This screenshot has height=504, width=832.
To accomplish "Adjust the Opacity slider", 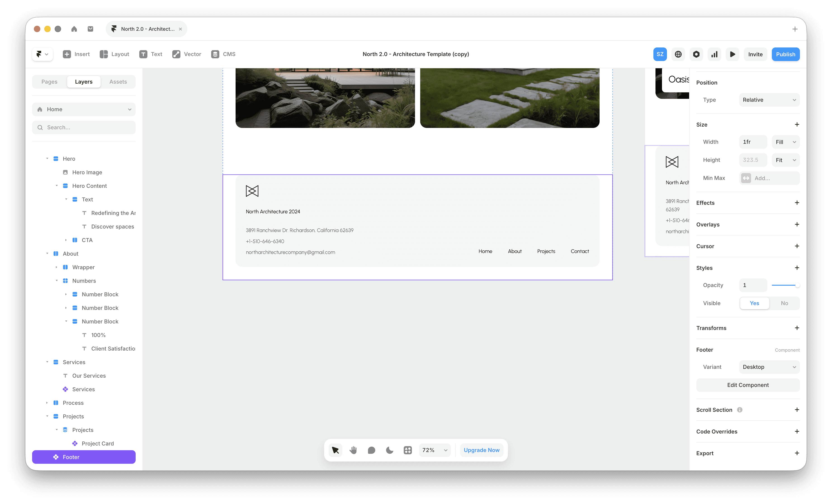I will (785, 285).
